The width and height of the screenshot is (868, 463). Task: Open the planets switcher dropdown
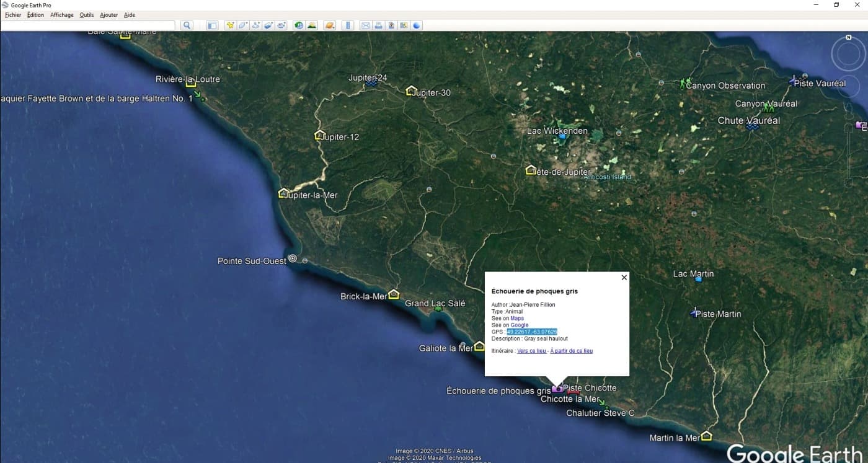pyautogui.click(x=330, y=25)
